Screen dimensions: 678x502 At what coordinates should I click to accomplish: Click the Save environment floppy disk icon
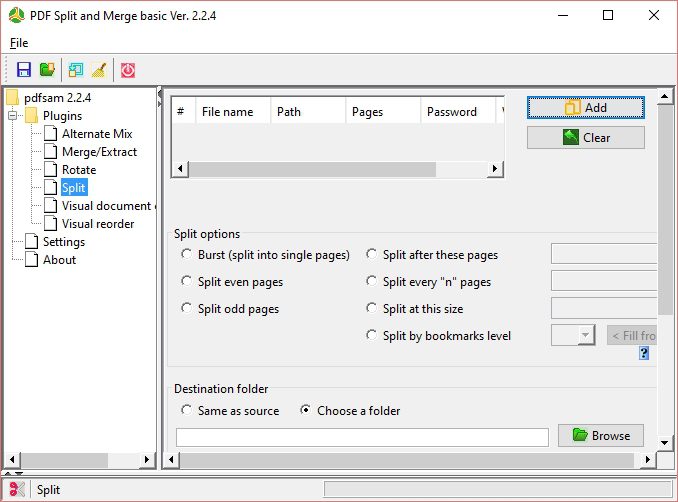pos(24,70)
